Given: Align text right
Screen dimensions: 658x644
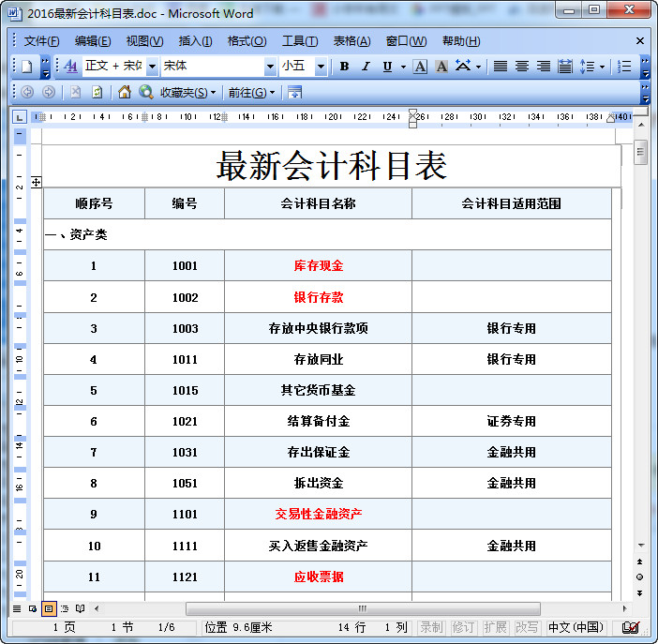Looking at the screenshot, I should point(544,67).
